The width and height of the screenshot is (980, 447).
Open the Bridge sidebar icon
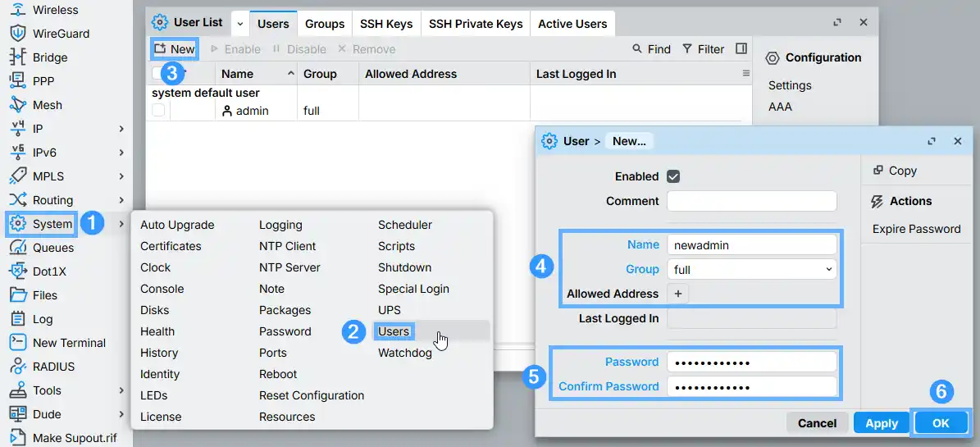coord(18,57)
